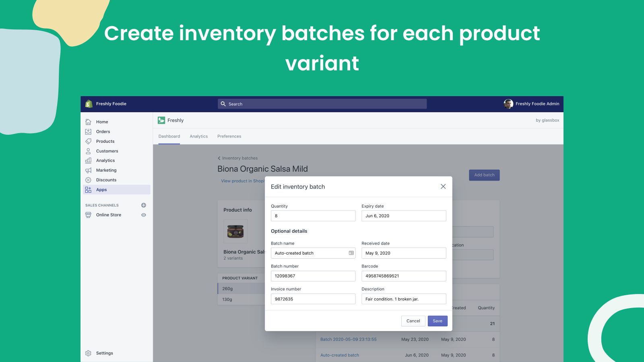644x362 pixels.
Task: Click the Batch number input field
Action: [313, 276]
